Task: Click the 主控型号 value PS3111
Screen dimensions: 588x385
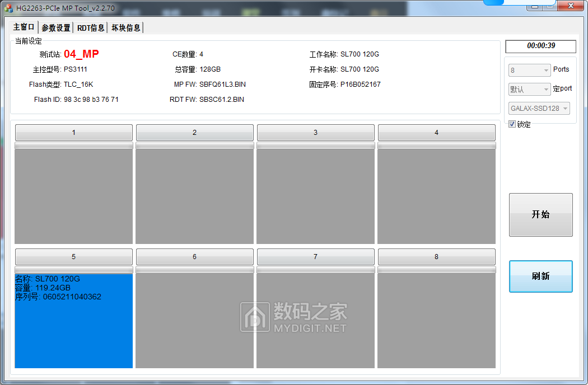Action: (76, 69)
